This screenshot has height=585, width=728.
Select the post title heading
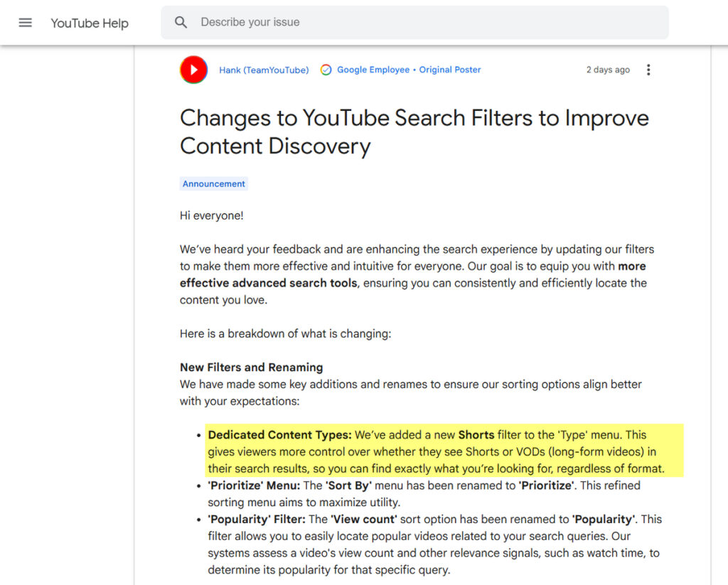coord(414,132)
